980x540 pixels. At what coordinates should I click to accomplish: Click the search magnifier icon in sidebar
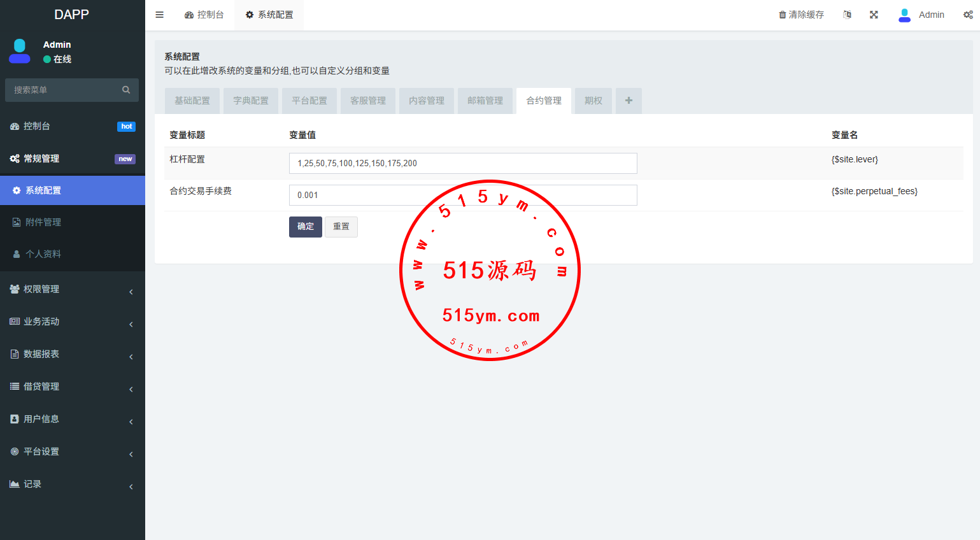[126, 90]
